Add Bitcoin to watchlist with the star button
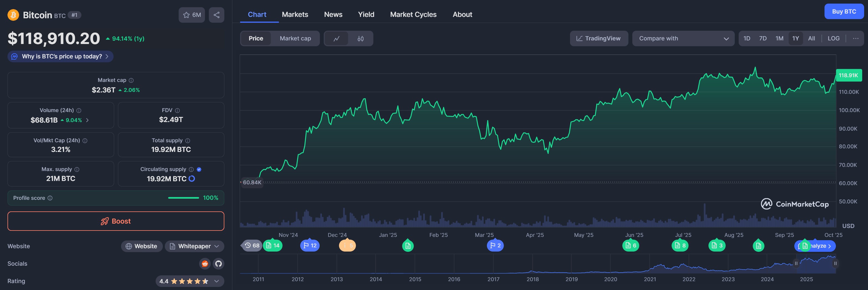This screenshot has width=868, height=290. pyautogui.click(x=191, y=15)
